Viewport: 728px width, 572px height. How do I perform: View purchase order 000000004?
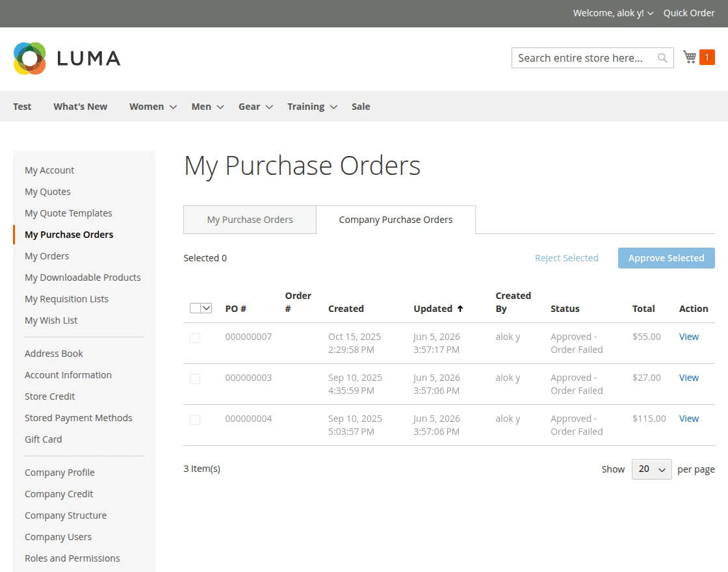point(689,419)
